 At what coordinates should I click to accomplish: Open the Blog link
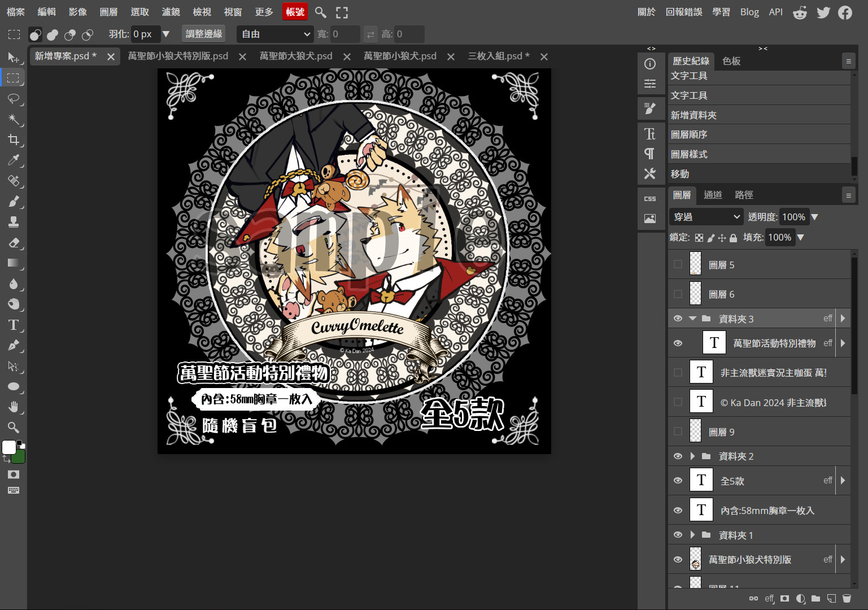point(749,12)
